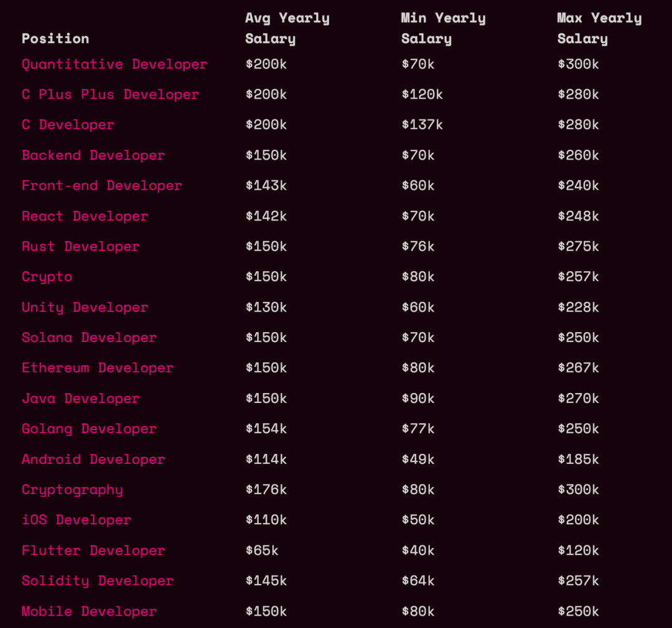Open the Golang Developer link
Image resolution: width=672 pixels, height=628 pixels.
pyautogui.click(x=89, y=429)
